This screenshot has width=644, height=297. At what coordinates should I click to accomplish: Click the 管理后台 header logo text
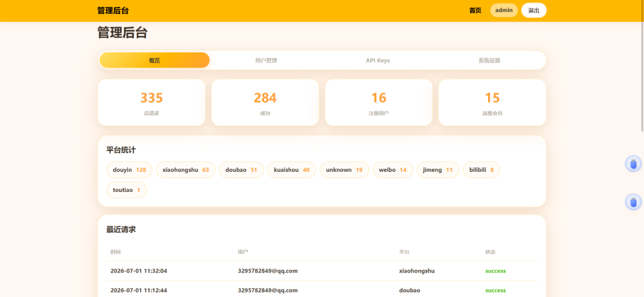[x=113, y=11]
